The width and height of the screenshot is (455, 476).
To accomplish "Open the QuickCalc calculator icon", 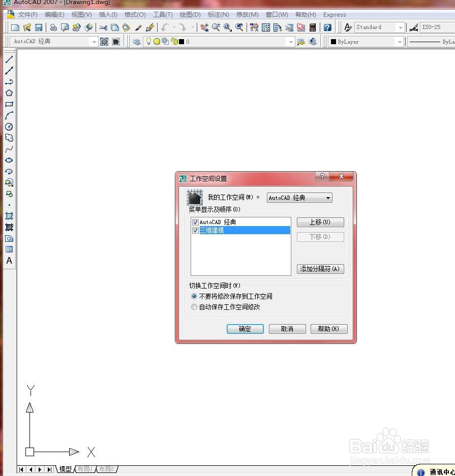I will pyautogui.click(x=313, y=27).
